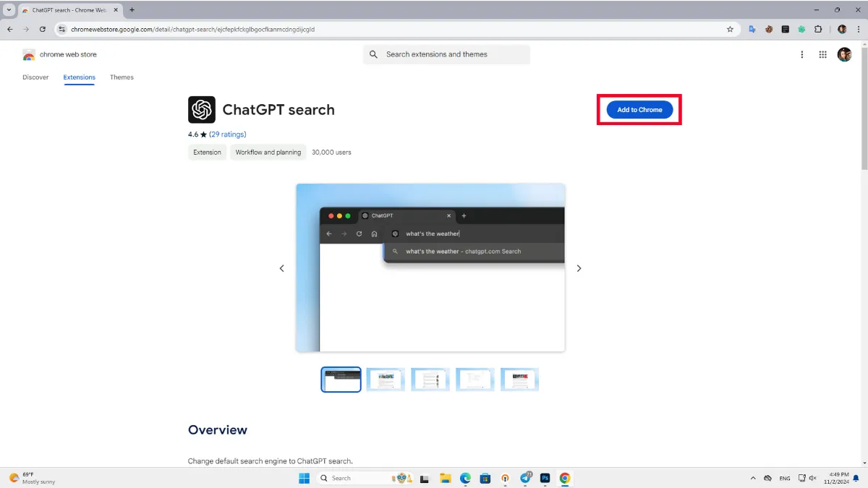868x488 pixels.
Task: Open the tab search dropdown arrow
Action: click(x=9, y=10)
